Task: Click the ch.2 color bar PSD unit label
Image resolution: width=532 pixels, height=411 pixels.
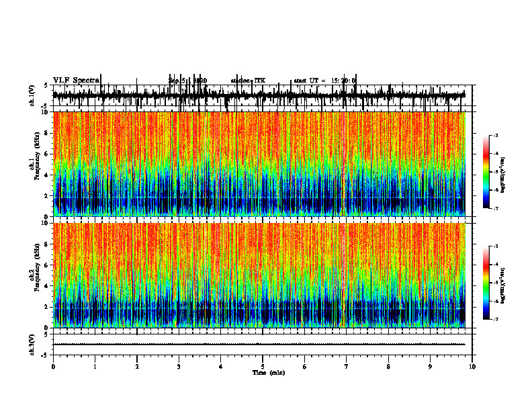Action: [503, 286]
